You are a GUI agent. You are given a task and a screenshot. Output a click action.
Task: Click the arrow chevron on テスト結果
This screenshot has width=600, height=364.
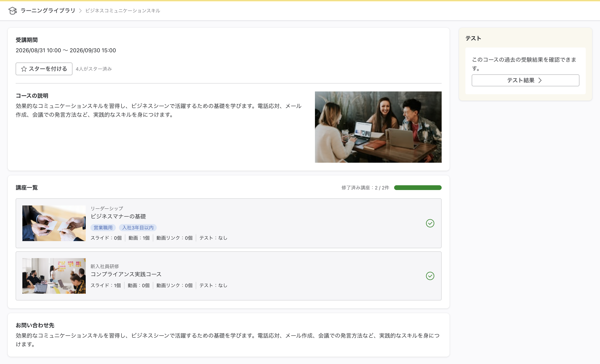tap(540, 80)
